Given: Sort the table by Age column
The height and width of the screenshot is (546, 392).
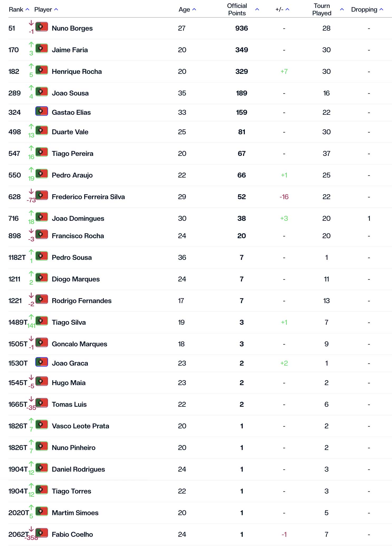Looking at the screenshot, I should [194, 9].
